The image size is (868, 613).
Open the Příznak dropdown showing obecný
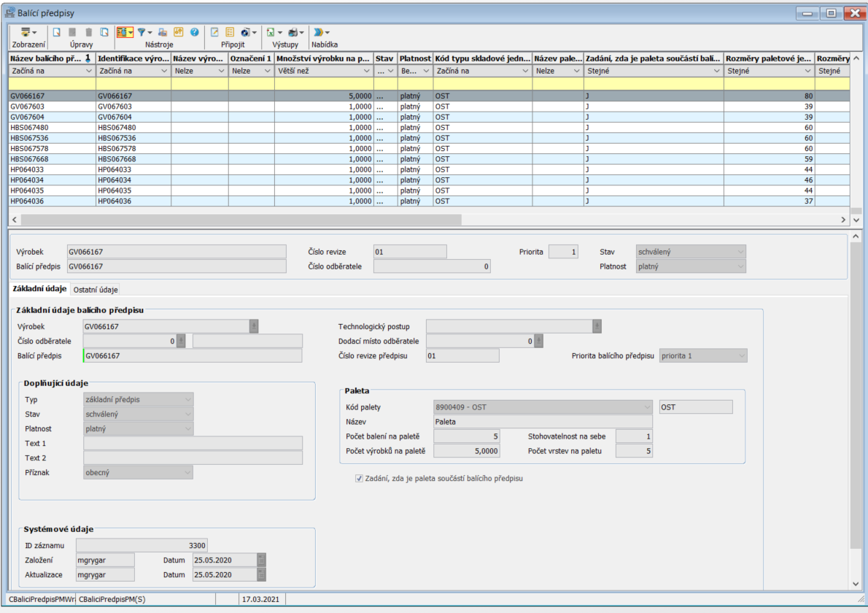(x=188, y=472)
